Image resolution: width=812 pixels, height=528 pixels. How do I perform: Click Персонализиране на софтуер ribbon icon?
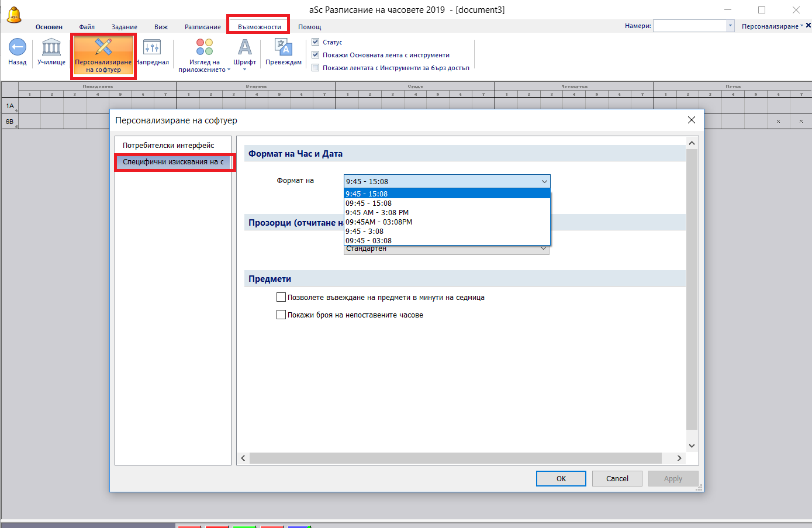point(103,48)
